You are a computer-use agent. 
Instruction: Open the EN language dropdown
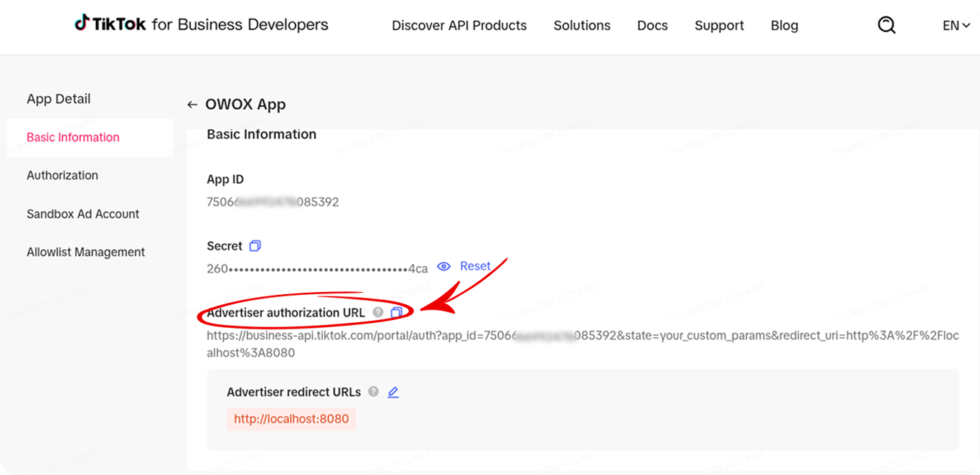pyautogui.click(x=956, y=25)
